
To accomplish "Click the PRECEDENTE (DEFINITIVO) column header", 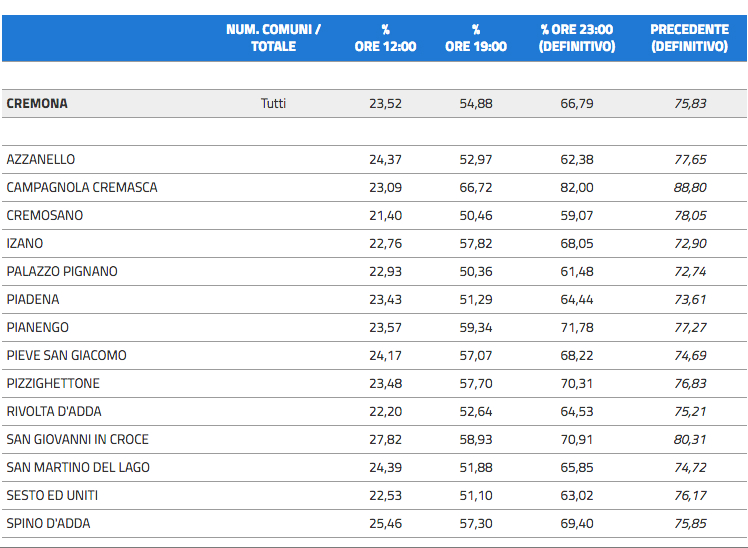I will 689,38.
